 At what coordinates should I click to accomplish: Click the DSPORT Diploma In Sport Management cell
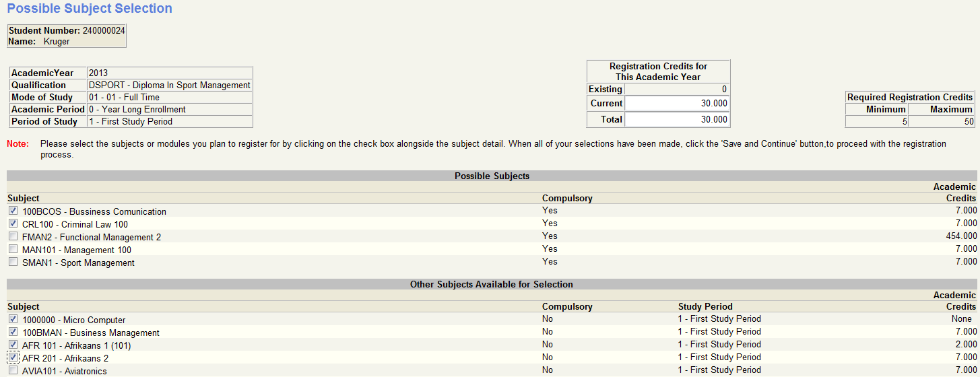[170, 85]
